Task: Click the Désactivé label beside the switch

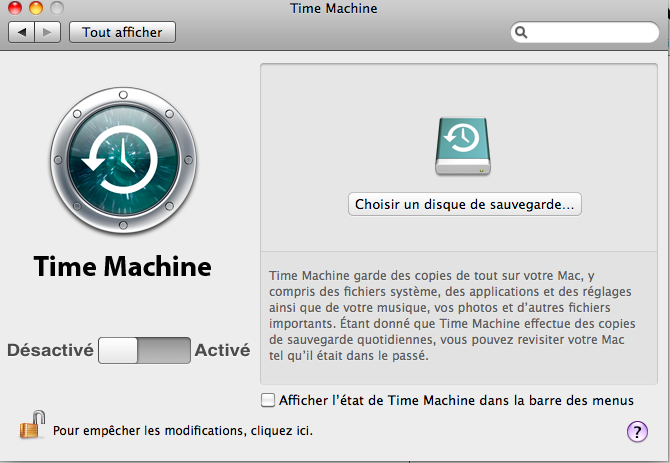Action: pos(50,350)
